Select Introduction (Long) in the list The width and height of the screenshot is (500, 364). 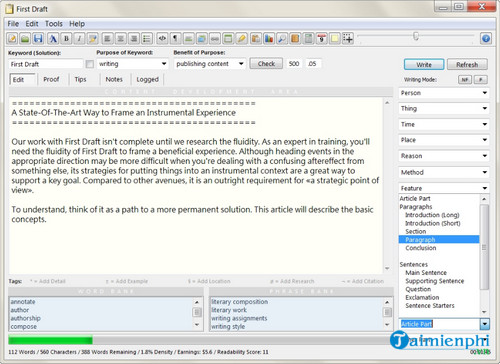point(432,215)
